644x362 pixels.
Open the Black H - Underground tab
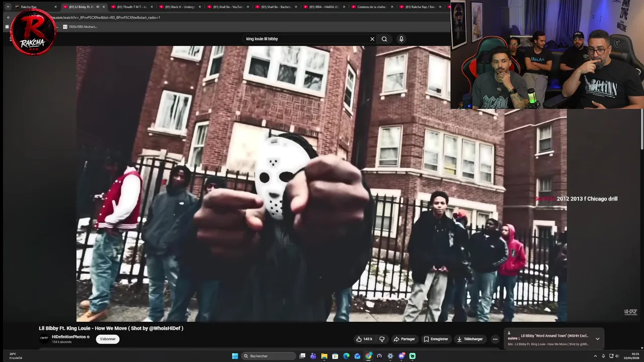(179, 7)
